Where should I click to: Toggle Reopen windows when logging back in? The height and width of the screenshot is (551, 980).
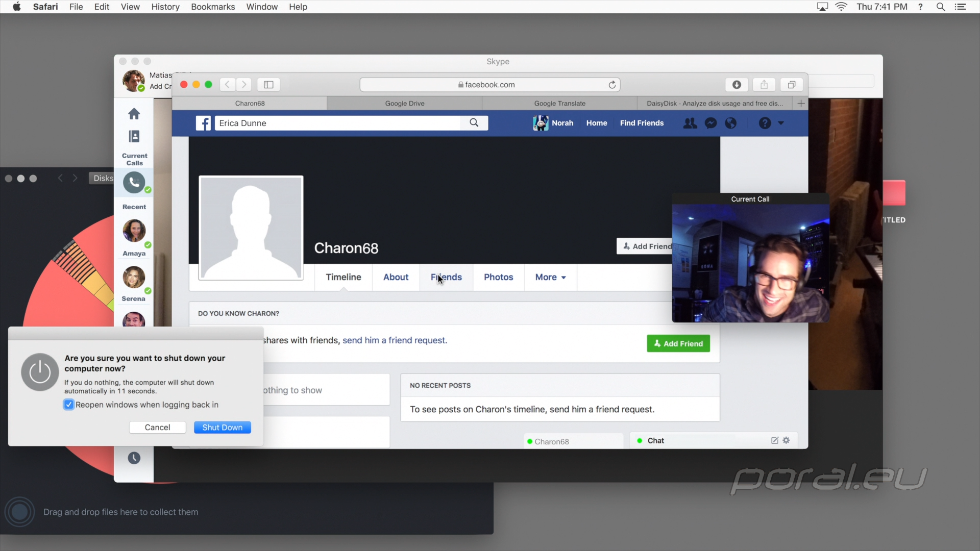coord(69,405)
